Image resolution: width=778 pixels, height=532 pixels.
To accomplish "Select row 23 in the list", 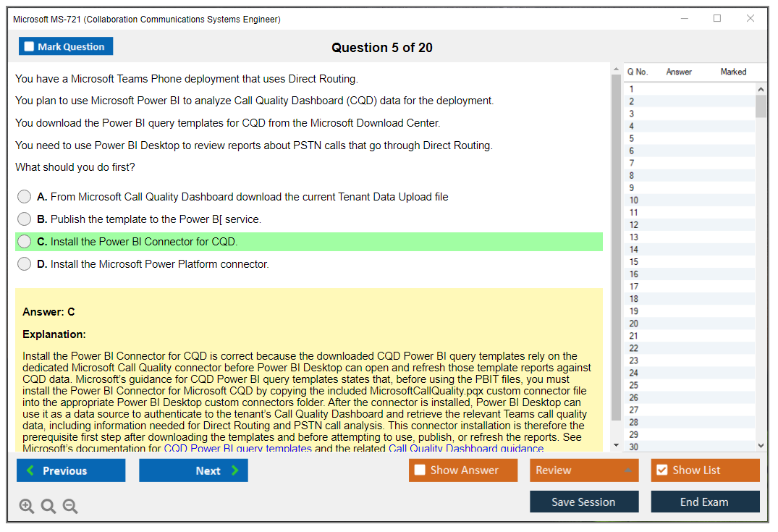I will (690, 360).
